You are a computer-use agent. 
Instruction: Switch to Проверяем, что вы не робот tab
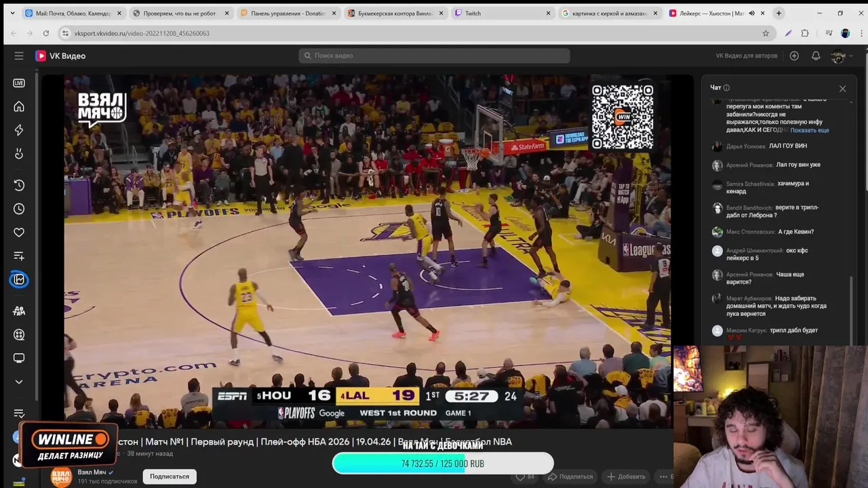(180, 13)
